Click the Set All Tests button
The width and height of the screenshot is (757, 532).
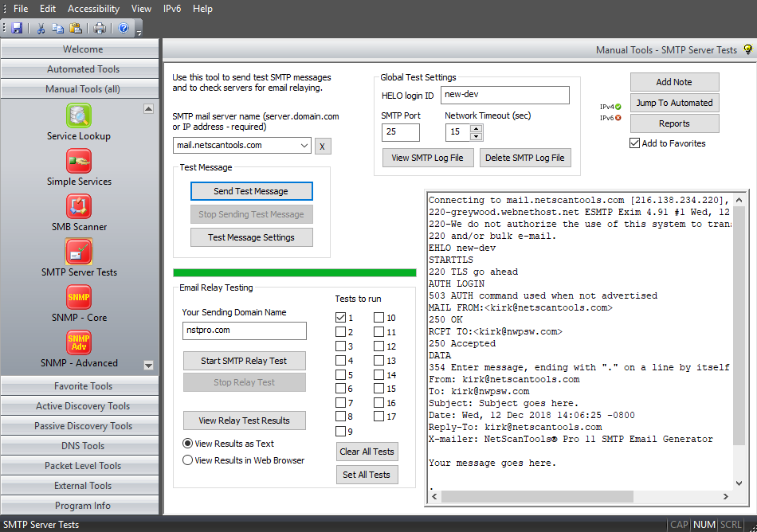pos(367,474)
